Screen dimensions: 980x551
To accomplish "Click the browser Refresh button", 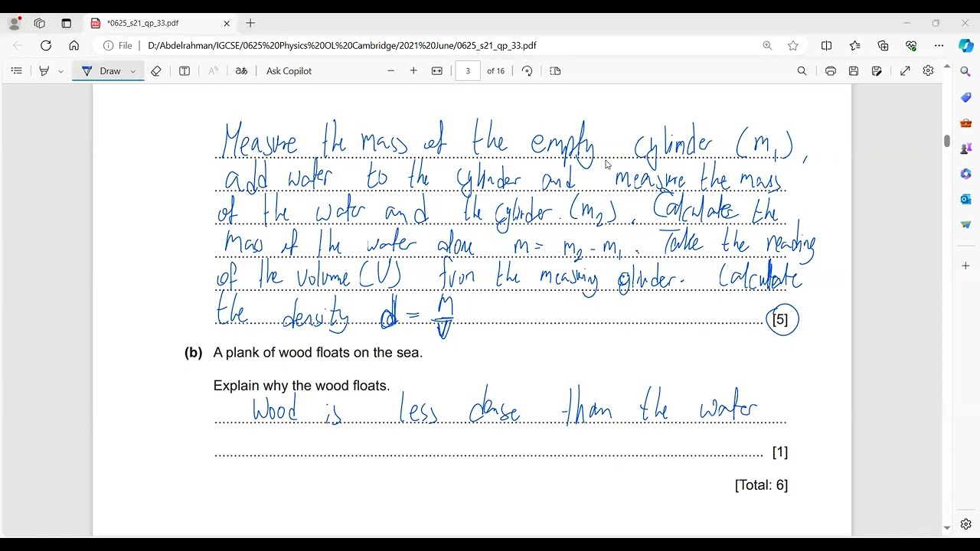I will 46,45.
